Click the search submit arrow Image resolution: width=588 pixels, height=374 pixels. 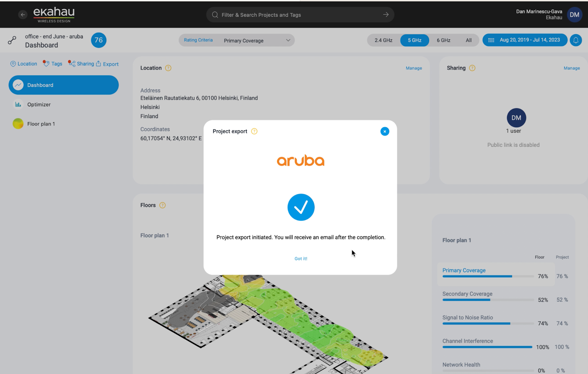(x=386, y=15)
